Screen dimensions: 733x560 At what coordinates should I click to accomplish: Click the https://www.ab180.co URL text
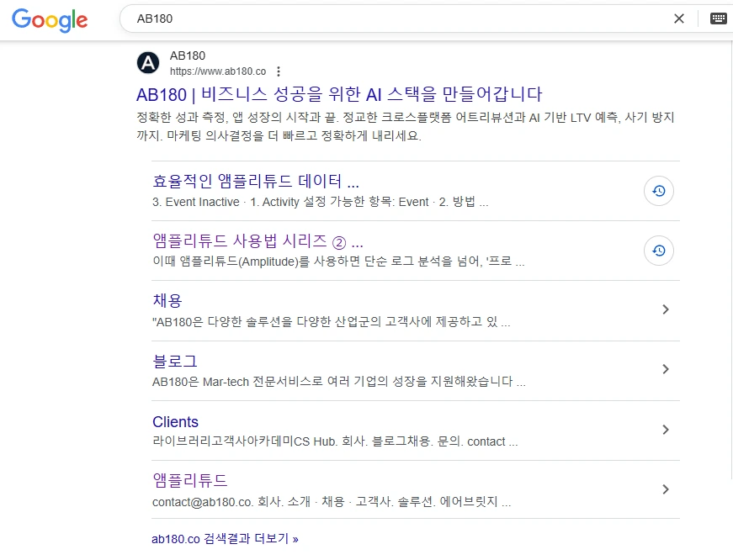click(218, 71)
